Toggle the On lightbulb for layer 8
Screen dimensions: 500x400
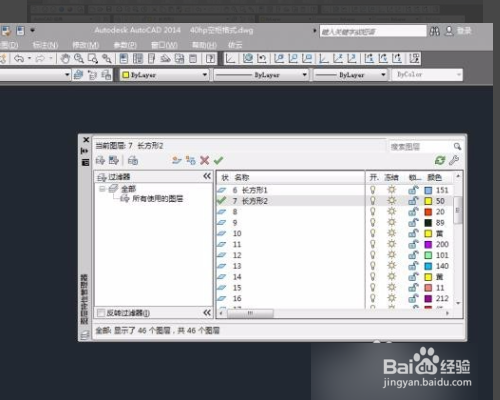[373, 212]
